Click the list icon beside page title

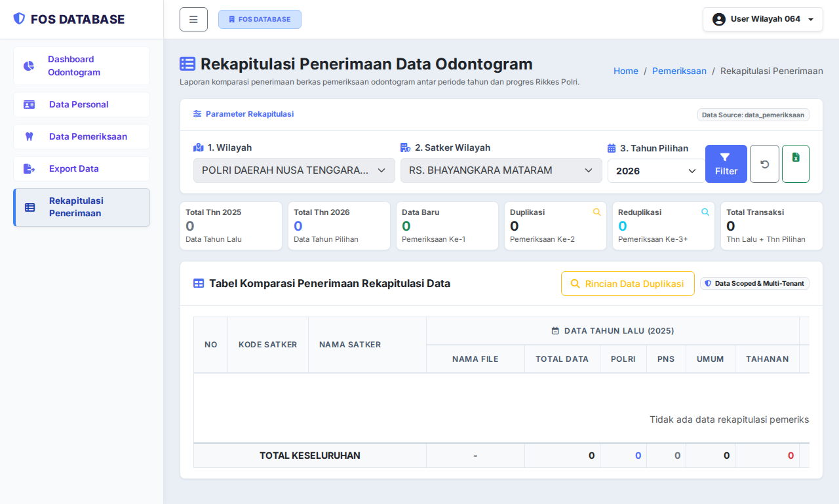187,64
